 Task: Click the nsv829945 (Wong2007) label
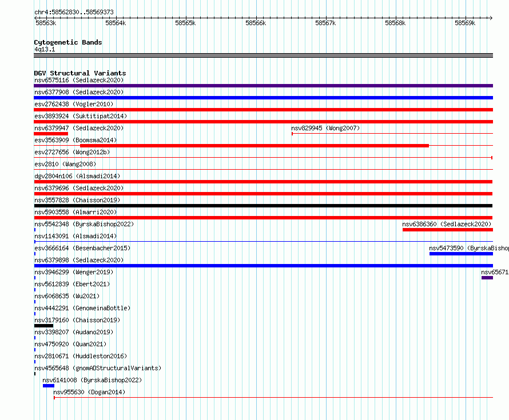click(325, 128)
